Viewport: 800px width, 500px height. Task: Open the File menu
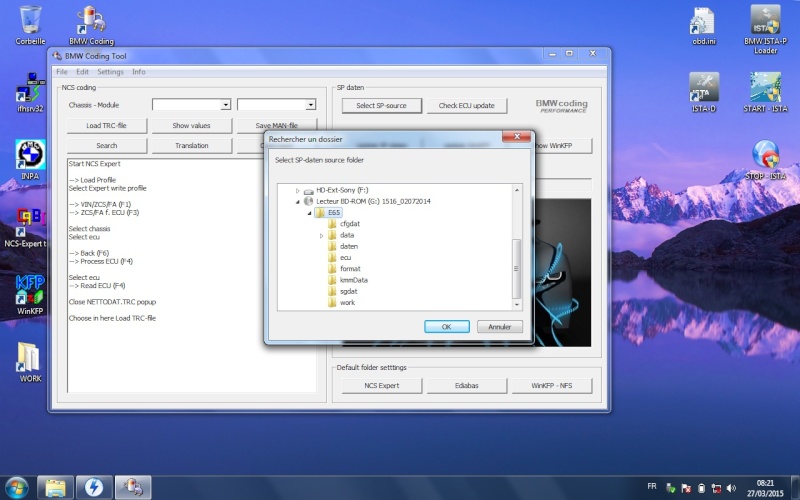coord(62,72)
